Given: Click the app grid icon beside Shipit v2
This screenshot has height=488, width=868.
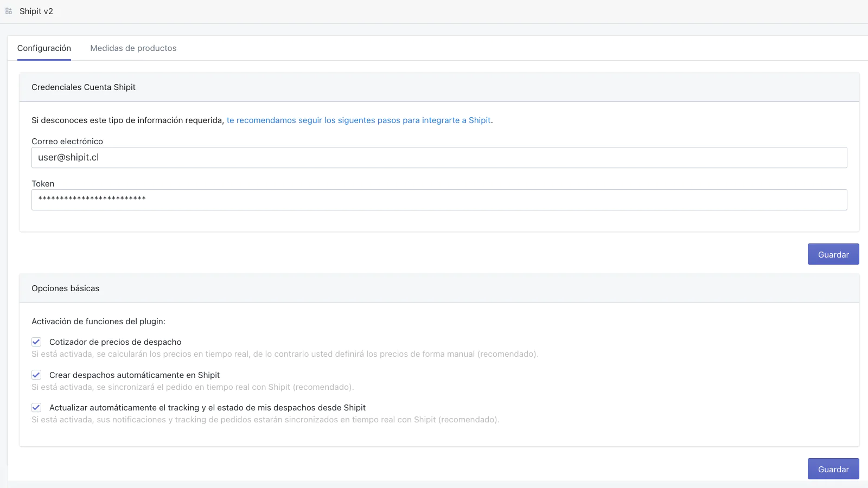Looking at the screenshot, I should [x=9, y=11].
